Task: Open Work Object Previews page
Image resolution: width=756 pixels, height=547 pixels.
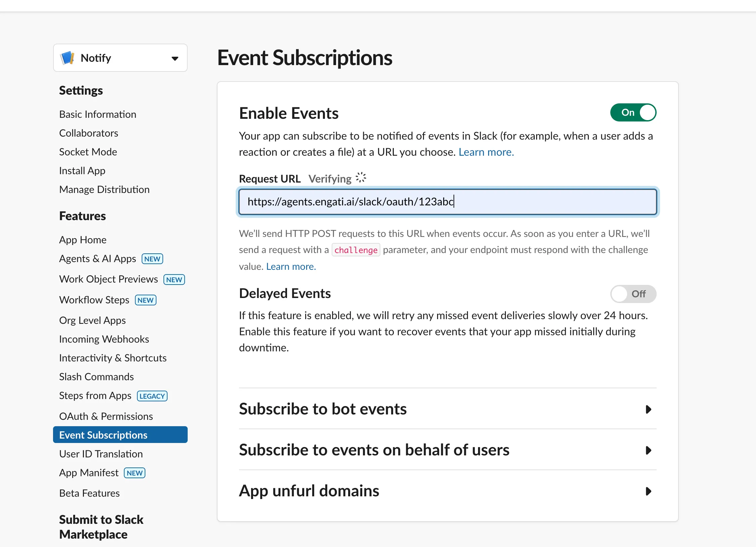Action: [x=108, y=279]
